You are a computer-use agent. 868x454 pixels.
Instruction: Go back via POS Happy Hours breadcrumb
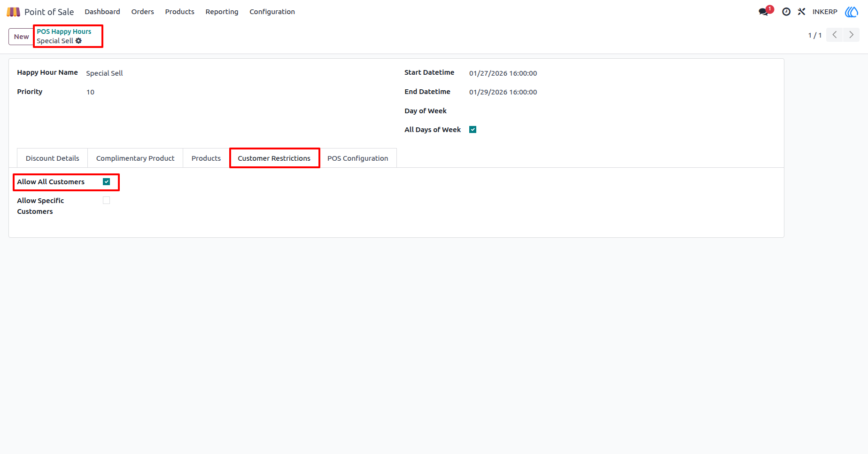click(64, 31)
